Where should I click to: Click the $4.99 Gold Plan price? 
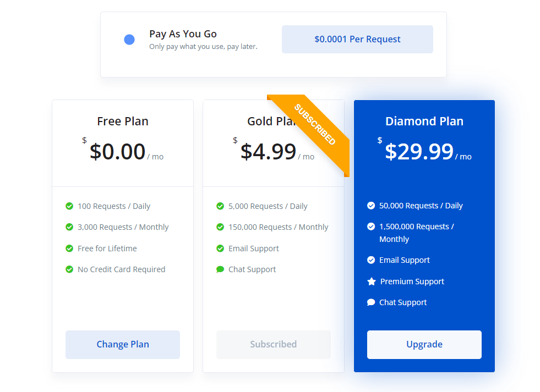point(268,151)
